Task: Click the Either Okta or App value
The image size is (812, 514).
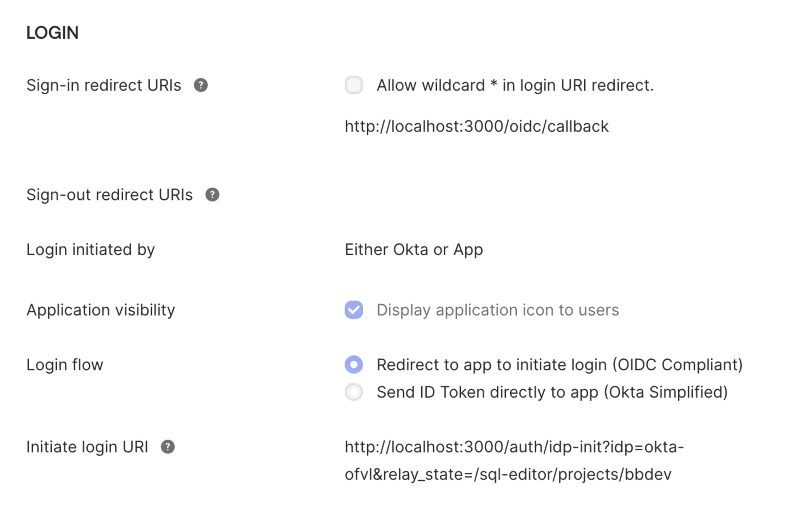Action: [x=413, y=250]
